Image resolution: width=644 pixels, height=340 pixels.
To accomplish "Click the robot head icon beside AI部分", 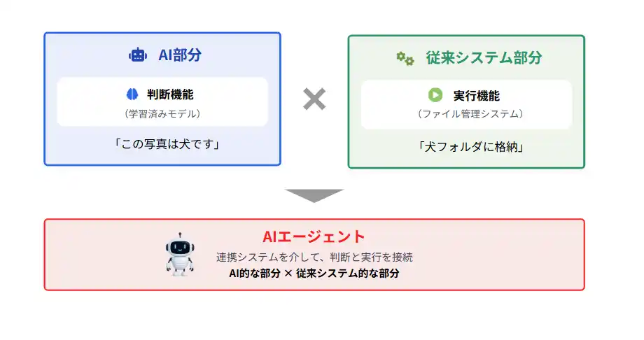I will coord(138,55).
